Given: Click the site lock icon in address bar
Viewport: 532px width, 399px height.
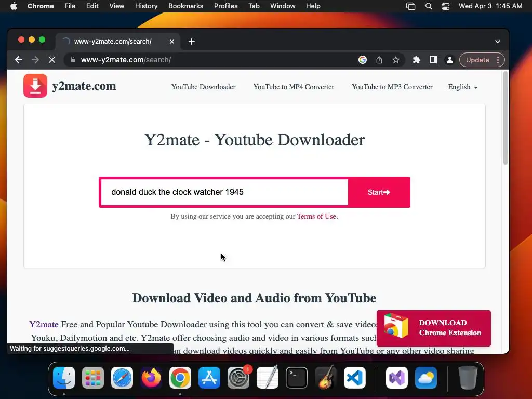Looking at the screenshot, I should click(73, 60).
